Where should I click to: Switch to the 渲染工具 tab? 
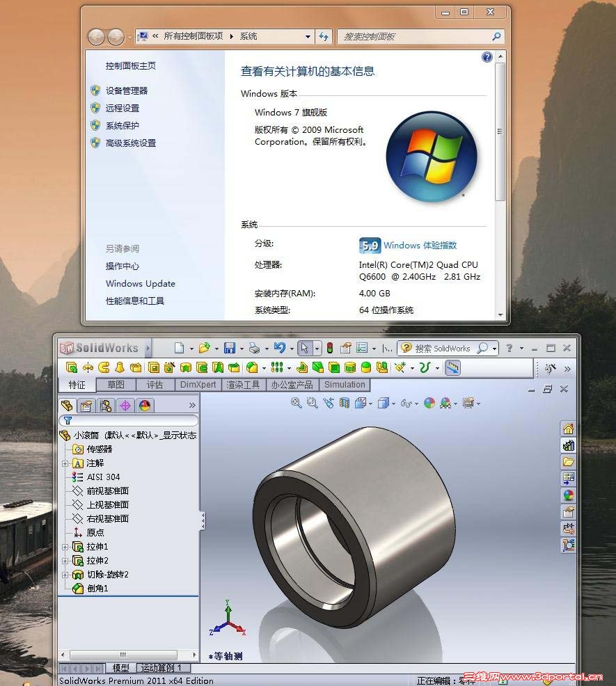pyautogui.click(x=244, y=385)
